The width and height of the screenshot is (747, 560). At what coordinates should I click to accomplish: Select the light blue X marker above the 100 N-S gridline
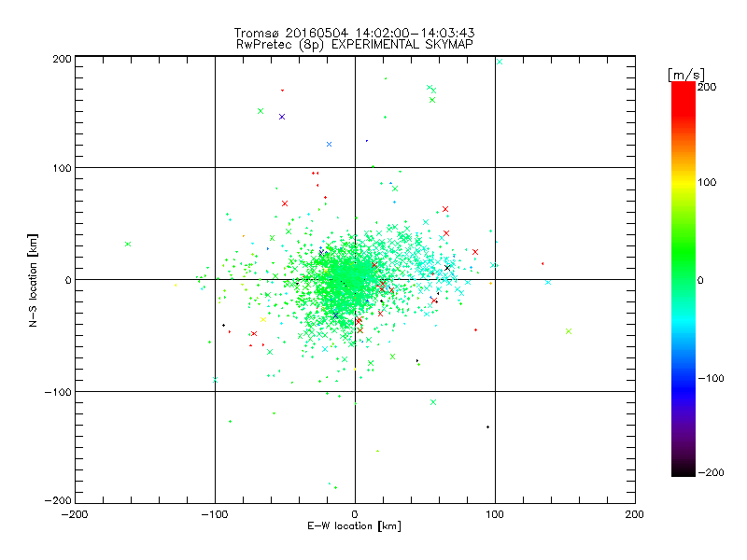[329, 145]
